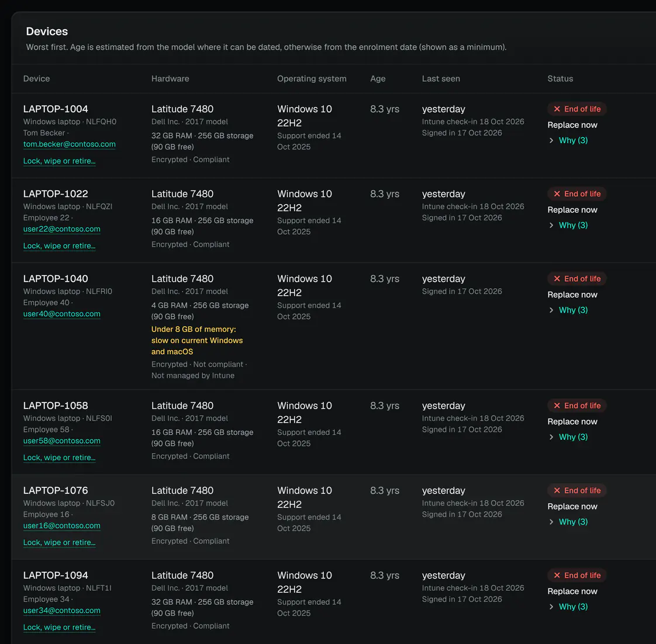Image resolution: width=656 pixels, height=644 pixels.
Task: Open user22@contoso.com email link
Action: [62, 229]
